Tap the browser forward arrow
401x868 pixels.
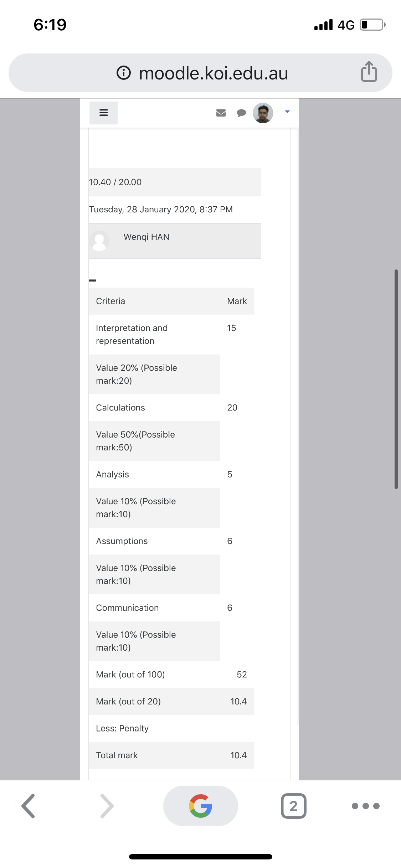tap(107, 806)
